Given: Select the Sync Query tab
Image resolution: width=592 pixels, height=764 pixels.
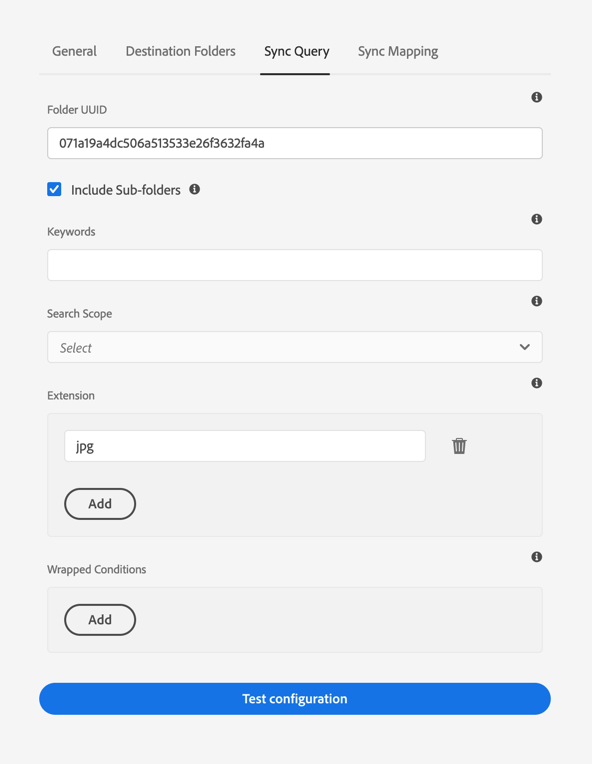Looking at the screenshot, I should [296, 51].
